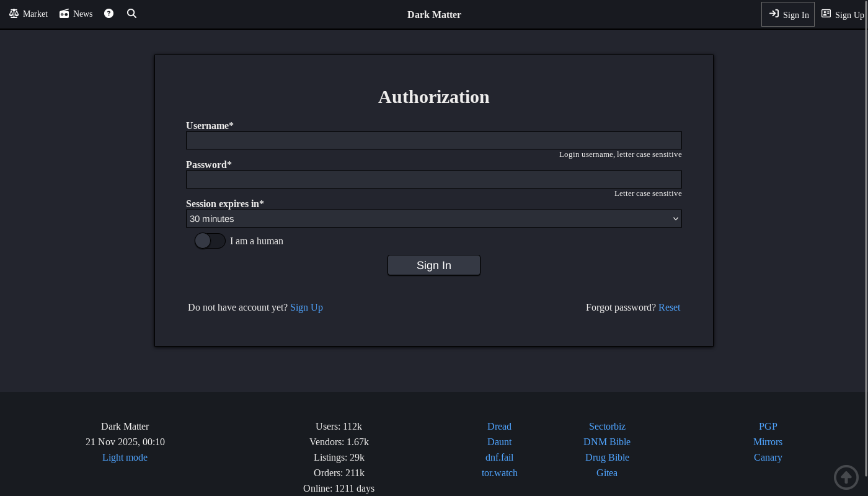Open the help question mark icon
Viewport: 868px width, 496px height.
(x=108, y=13)
